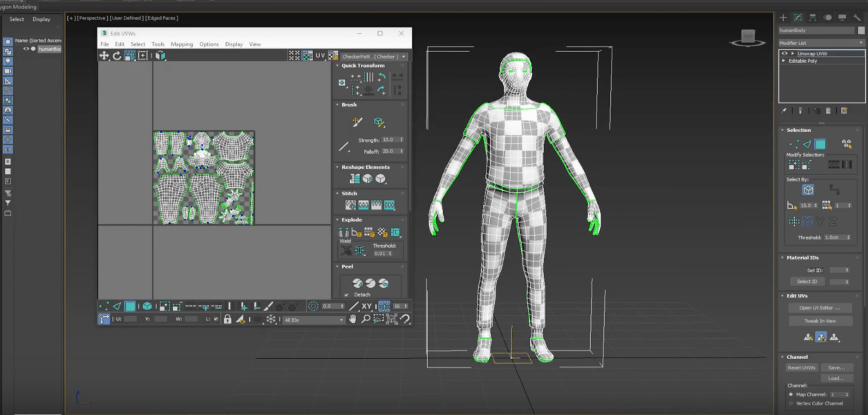Activate the Pan hand tool in UV editor
868x415 pixels.
(x=352, y=319)
